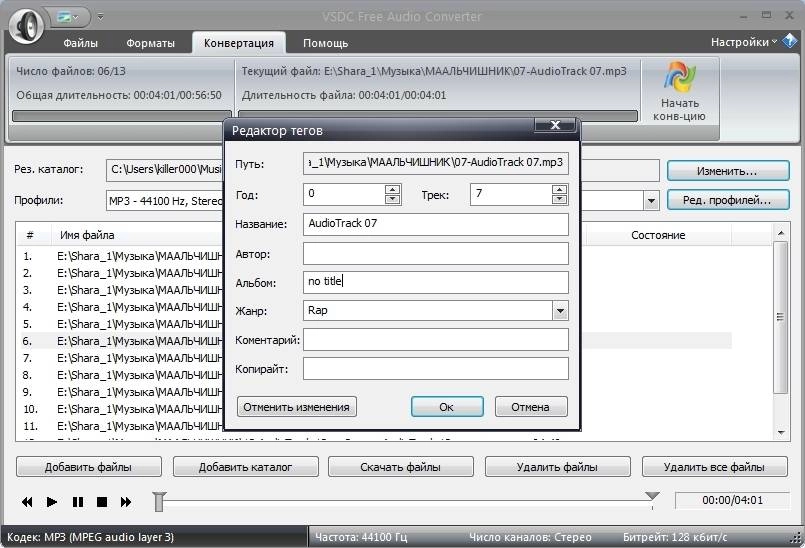Increase the Трек number
805x548 pixels.
point(559,190)
